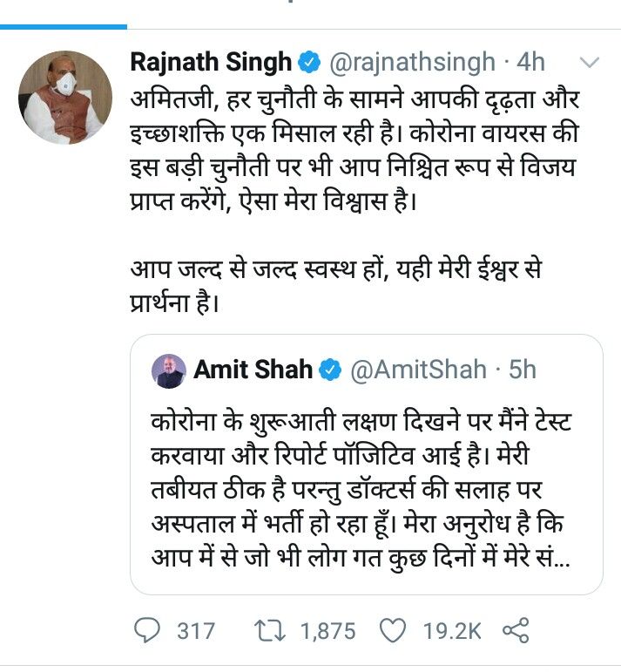The width and height of the screenshot is (621, 672).
Task: Open Rajnath Singh's profile picture
Action: tap(64, 95)
